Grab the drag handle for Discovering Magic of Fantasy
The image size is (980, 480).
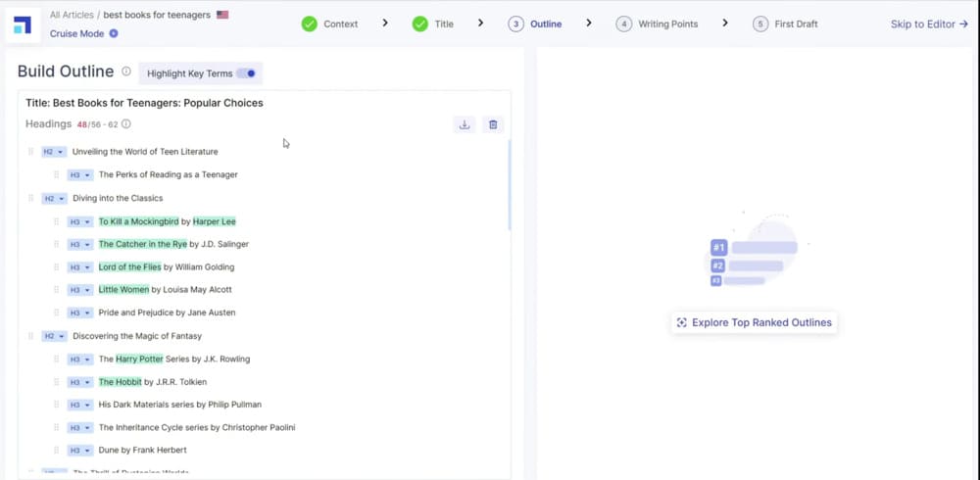[30, 336]
